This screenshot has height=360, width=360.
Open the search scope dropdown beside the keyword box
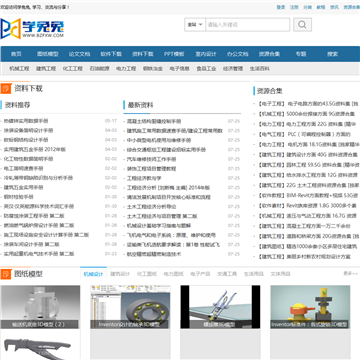coord(195,25)
